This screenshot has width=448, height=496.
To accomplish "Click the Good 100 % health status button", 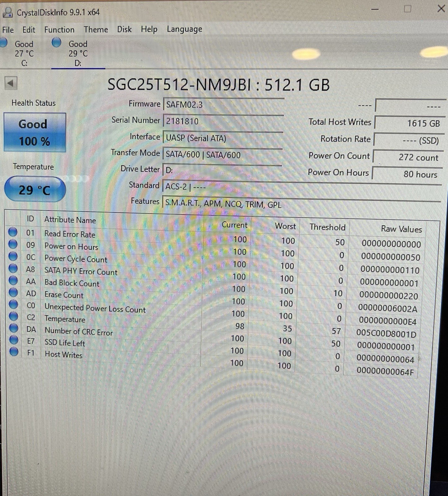I will pyautogui.click(x=35, y=132).
